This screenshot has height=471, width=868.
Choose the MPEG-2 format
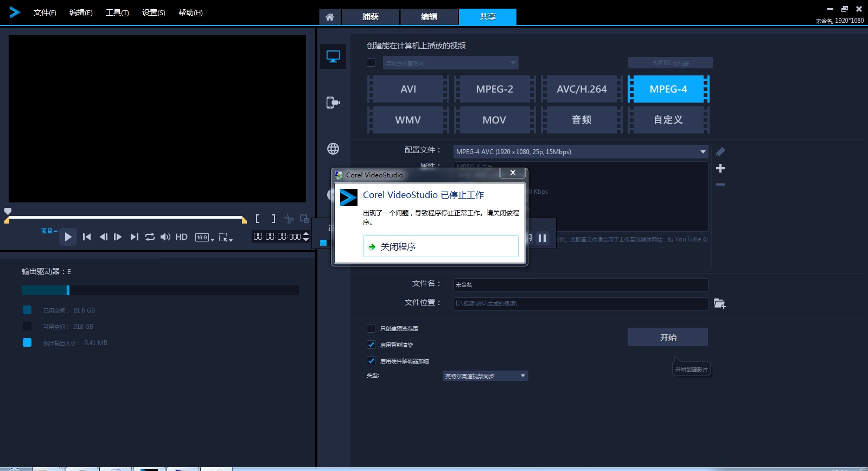coord(495,89)
